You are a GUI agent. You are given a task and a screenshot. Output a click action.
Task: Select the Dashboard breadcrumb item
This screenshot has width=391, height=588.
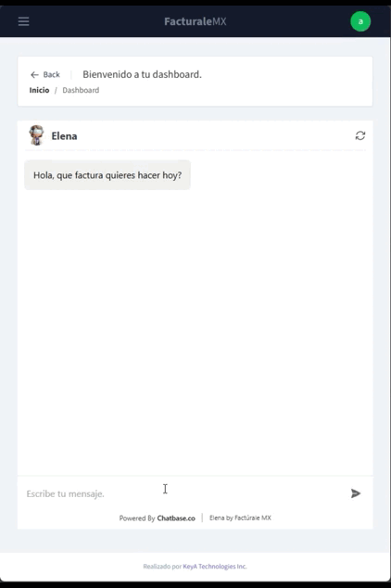81,90
